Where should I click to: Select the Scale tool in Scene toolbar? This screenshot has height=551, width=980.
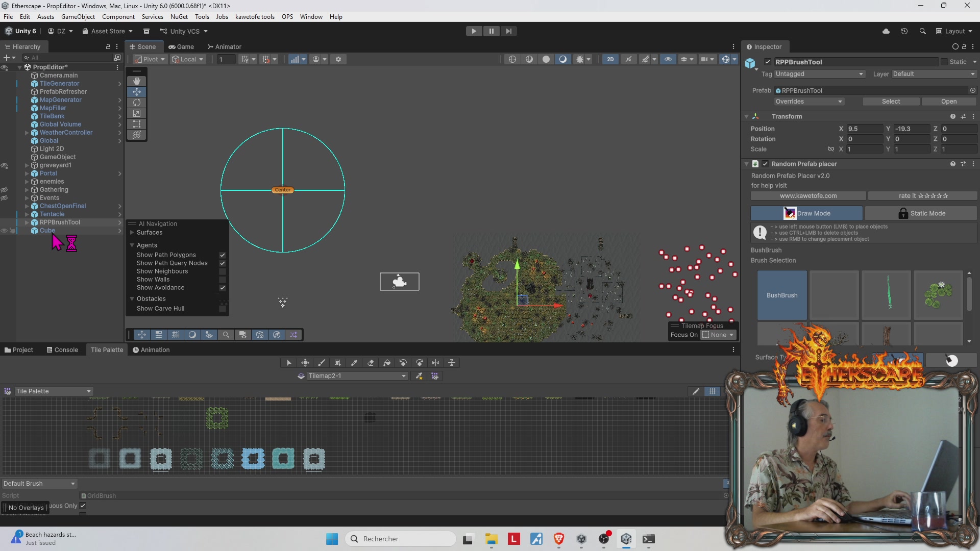coord(137,113)
